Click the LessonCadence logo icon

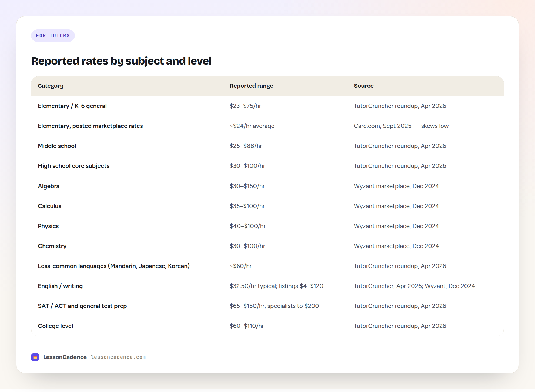point(35,357)
